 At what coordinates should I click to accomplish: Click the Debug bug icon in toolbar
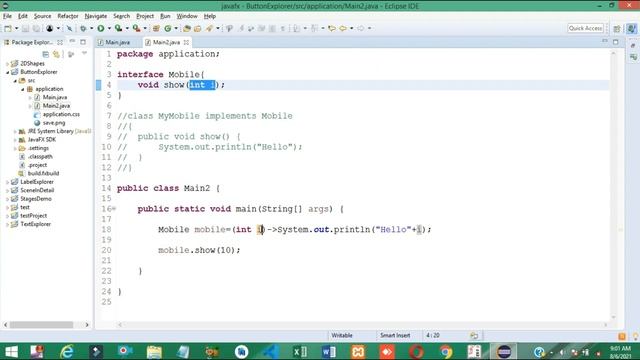coord(83,28)
